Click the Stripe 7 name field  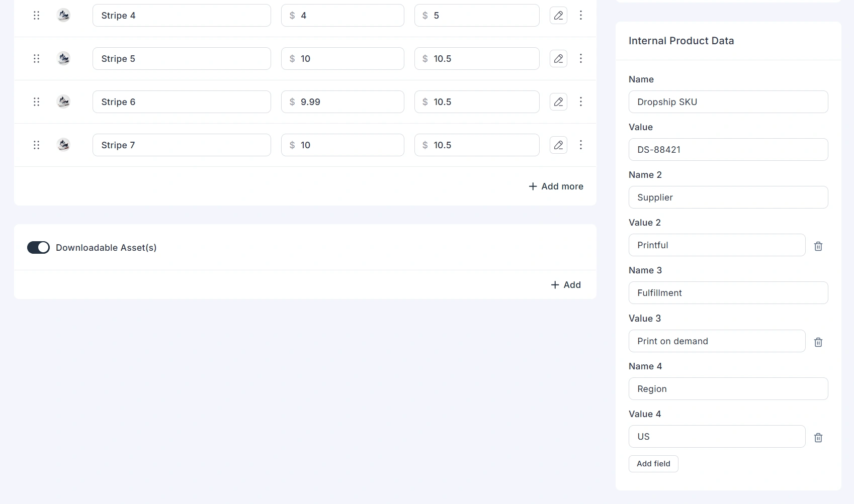coord(182,145)
